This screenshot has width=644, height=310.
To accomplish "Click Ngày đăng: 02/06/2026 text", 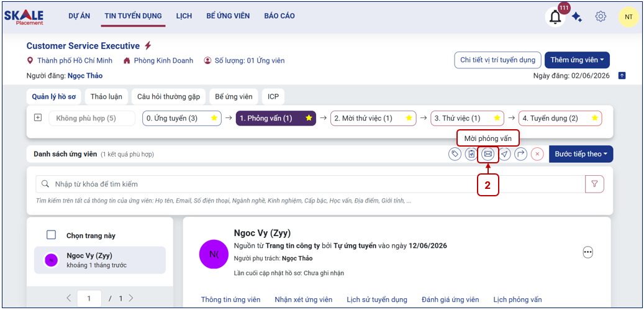I will (x=571, y=76).
